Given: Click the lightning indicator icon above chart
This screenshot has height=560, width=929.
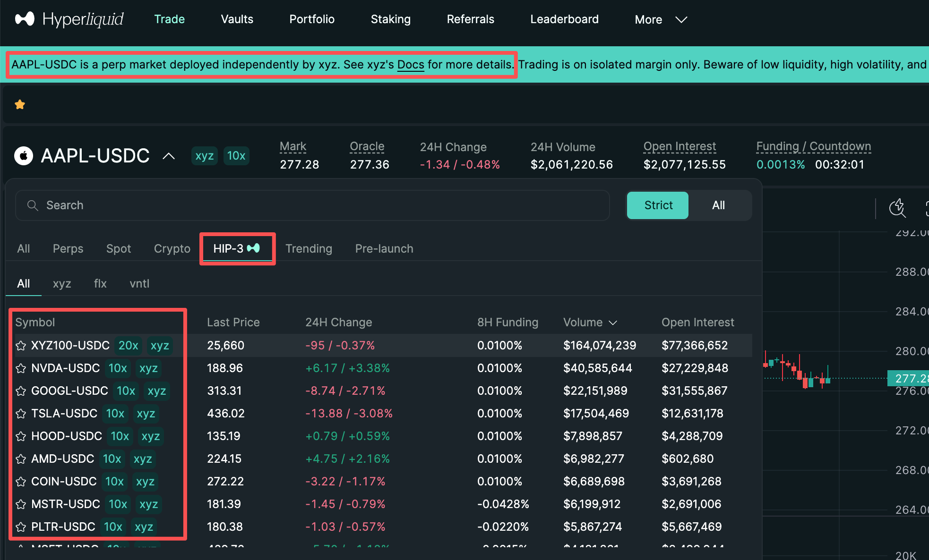Looking at the screenshot, I should tap(897, 207).
